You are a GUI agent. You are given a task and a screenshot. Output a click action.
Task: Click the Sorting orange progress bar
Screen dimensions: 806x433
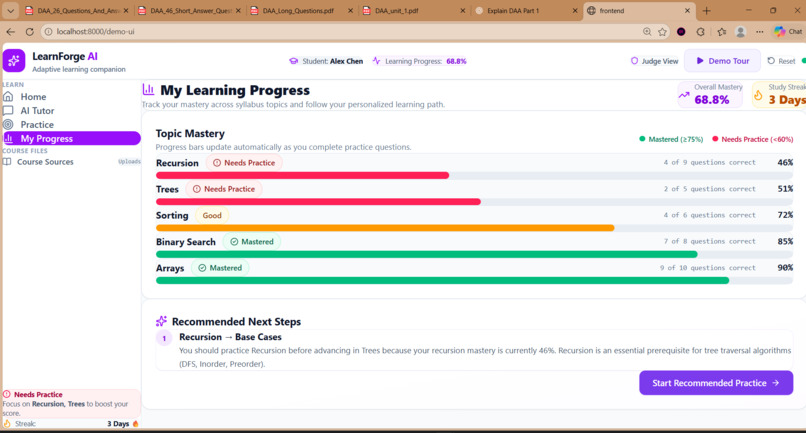(x=385, y=228)
